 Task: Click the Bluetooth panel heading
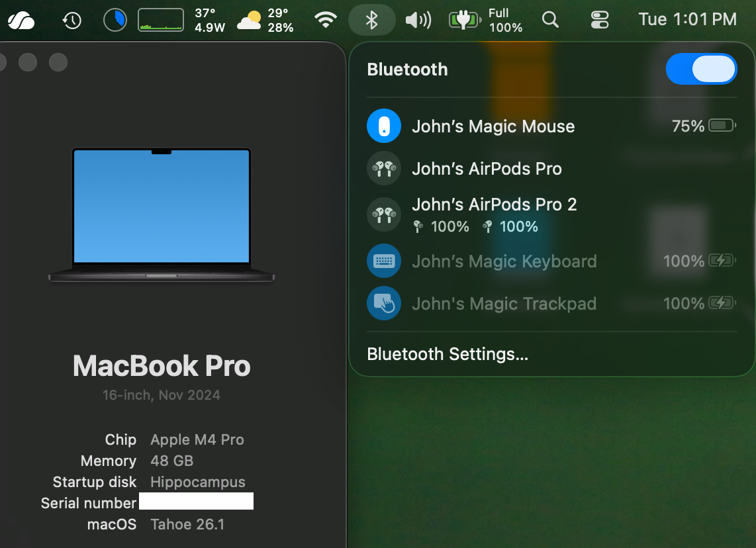407,69
